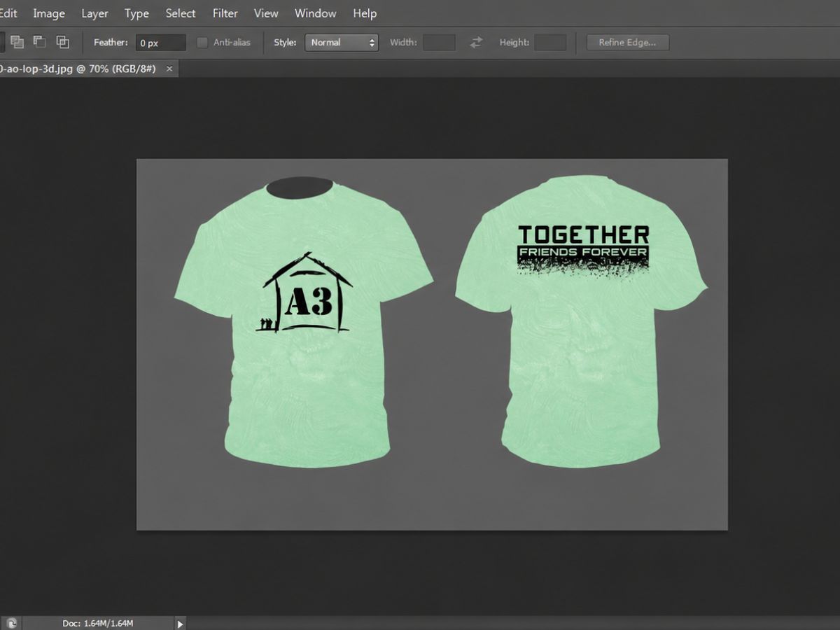
Task: Toggle the Anti-alias checkbox
Action: [202, 43]
